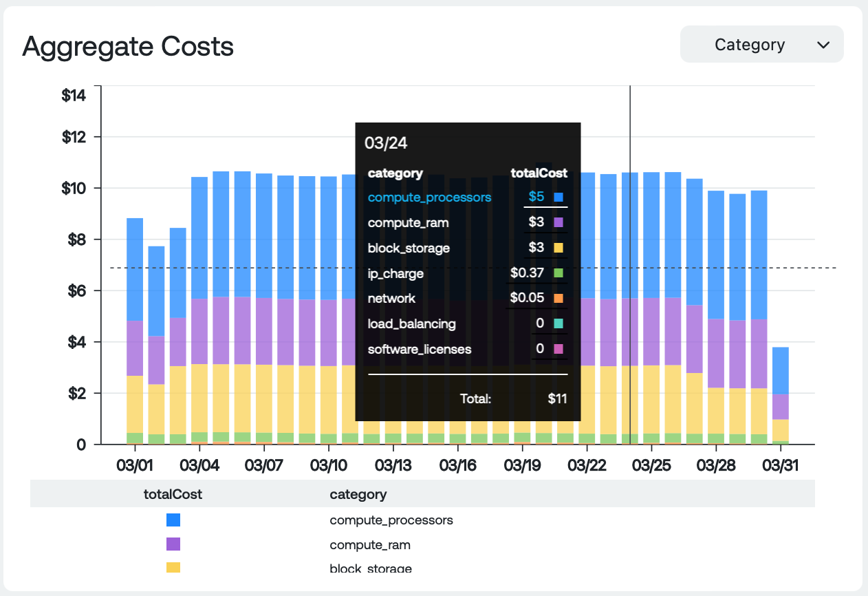
Task: Click highlighted compute_processors in the tooltip
Action: click(x=429, y=198)
